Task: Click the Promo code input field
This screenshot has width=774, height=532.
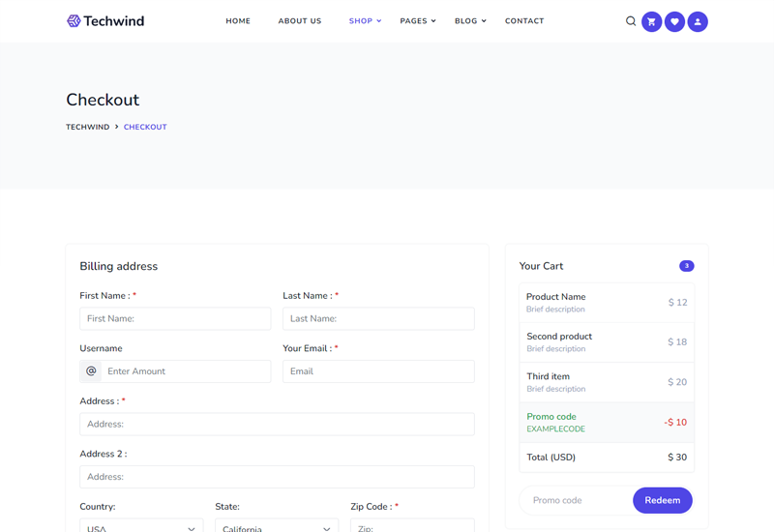Action: tap(576, 500)
